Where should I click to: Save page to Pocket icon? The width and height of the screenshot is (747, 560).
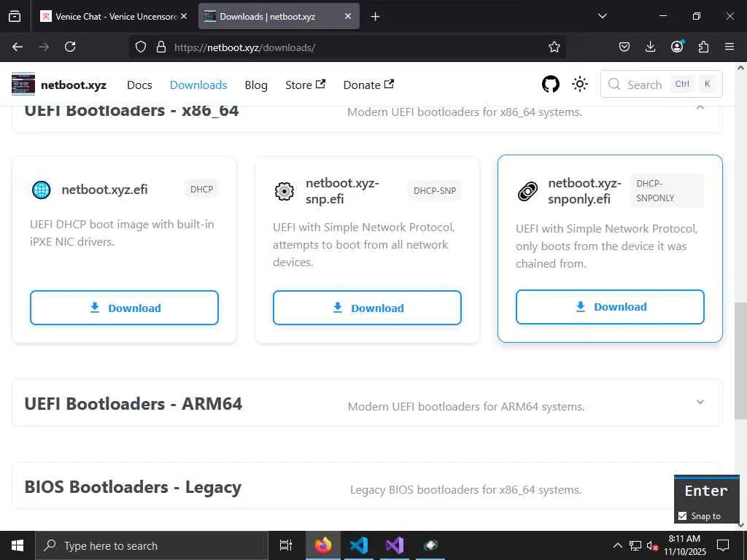pos(624,47)
